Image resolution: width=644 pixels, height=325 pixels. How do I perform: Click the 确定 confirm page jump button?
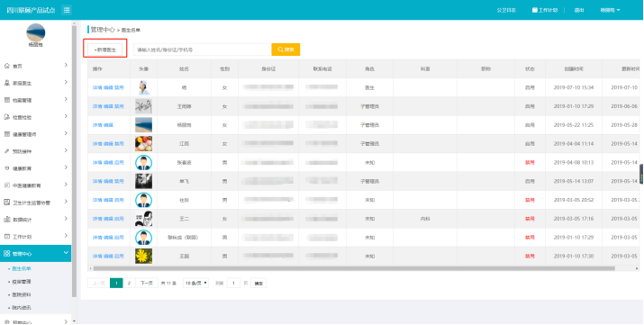point(259,284)
